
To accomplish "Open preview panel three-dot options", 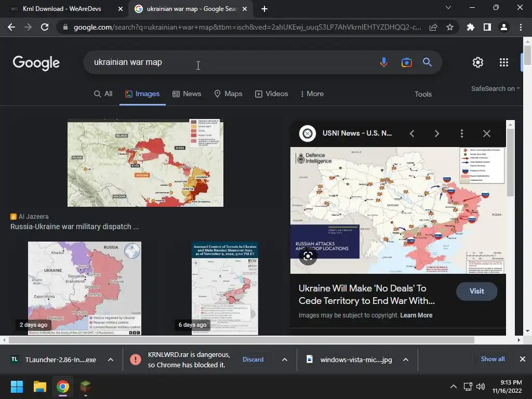I will (x=462, y=134).
